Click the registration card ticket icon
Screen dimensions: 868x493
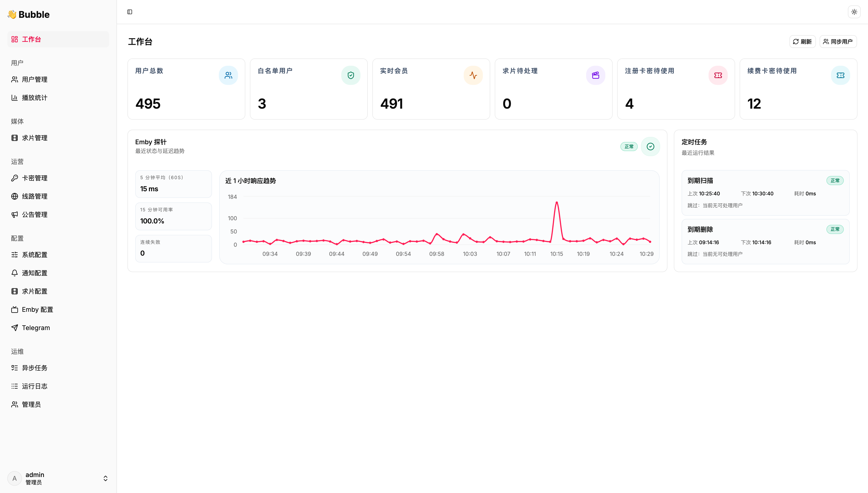click(x=718, y=75)
